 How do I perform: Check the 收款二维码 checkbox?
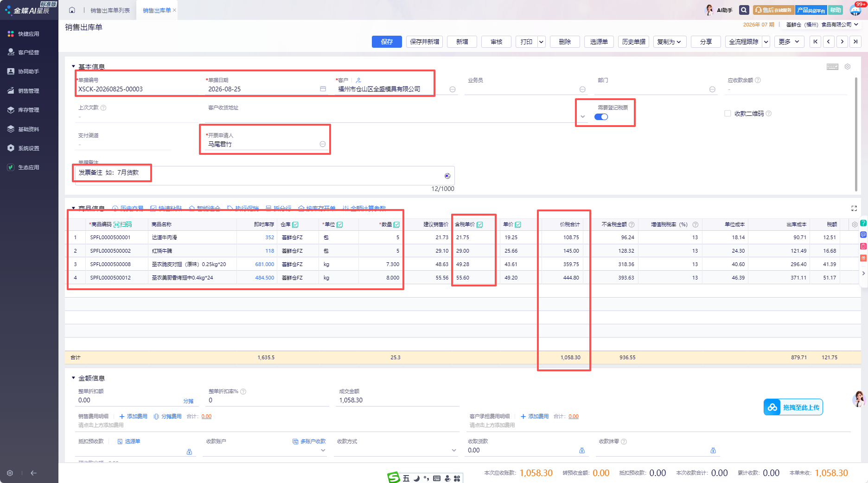[x=728, y=114]
